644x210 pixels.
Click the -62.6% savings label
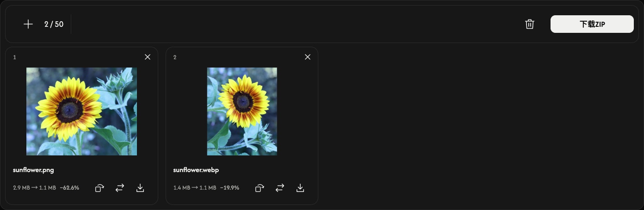coord(69,188)
